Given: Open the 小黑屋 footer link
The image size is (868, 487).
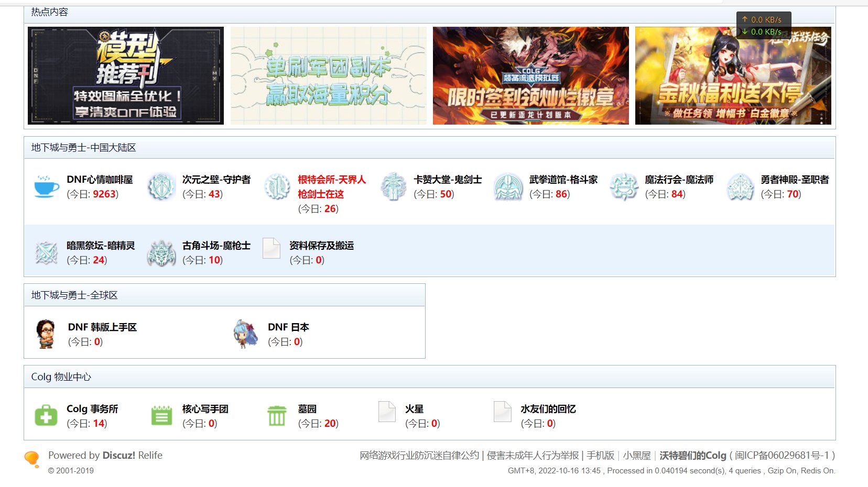Looking at the screenshot, I should coord(637,456).
